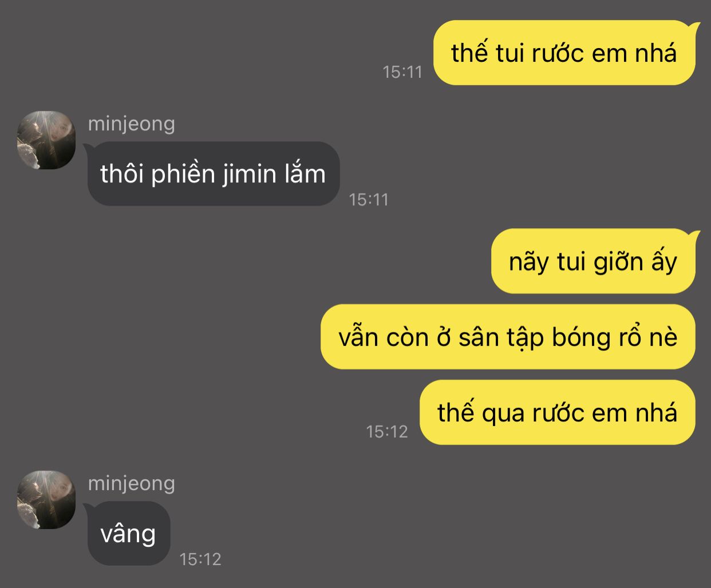Viewport: 711px width, 588px height.
Task: Select the 'thế tui rước em nhá' message bubble
Action: tap(564, 53)
